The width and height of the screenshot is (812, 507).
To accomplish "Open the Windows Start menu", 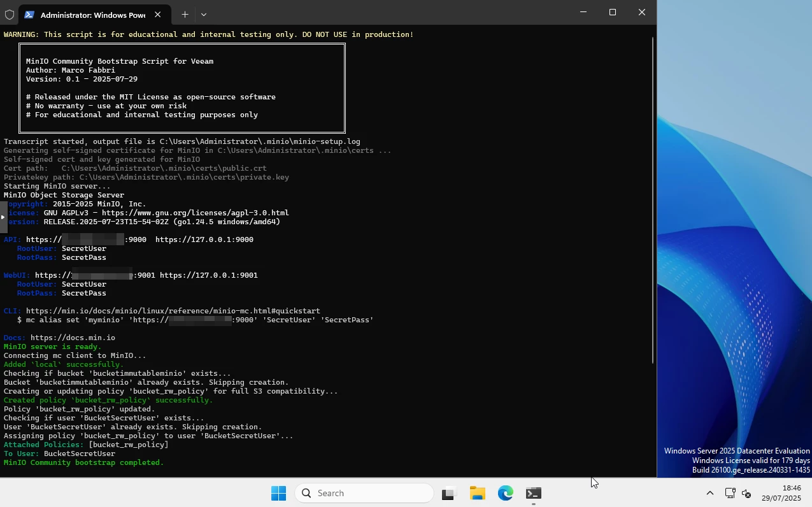I will pos(278,493).
